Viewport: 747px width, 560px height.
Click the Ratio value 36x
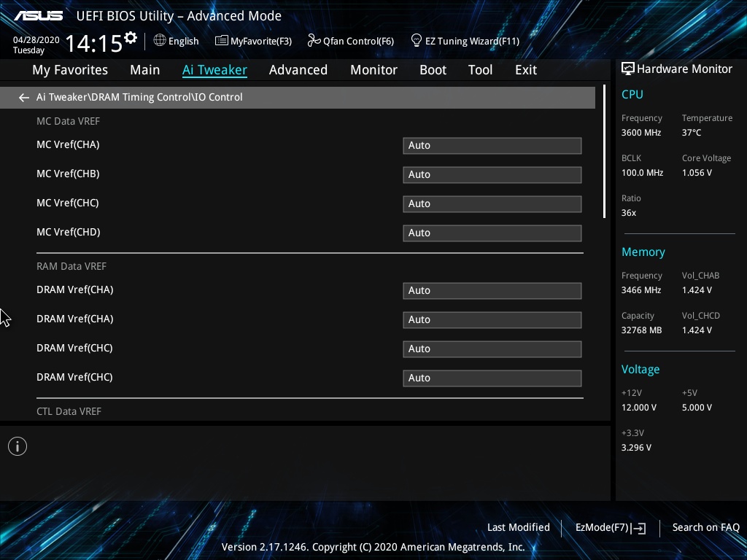(628, 213)
